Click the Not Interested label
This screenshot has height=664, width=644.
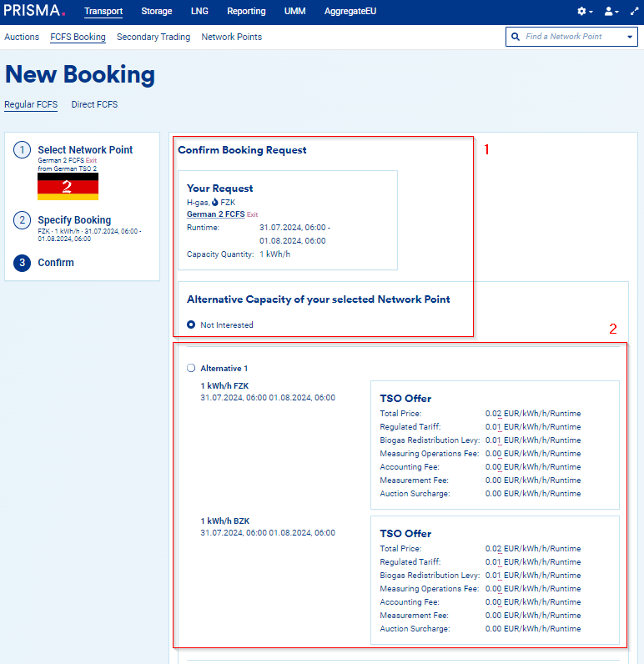(227, 324)
